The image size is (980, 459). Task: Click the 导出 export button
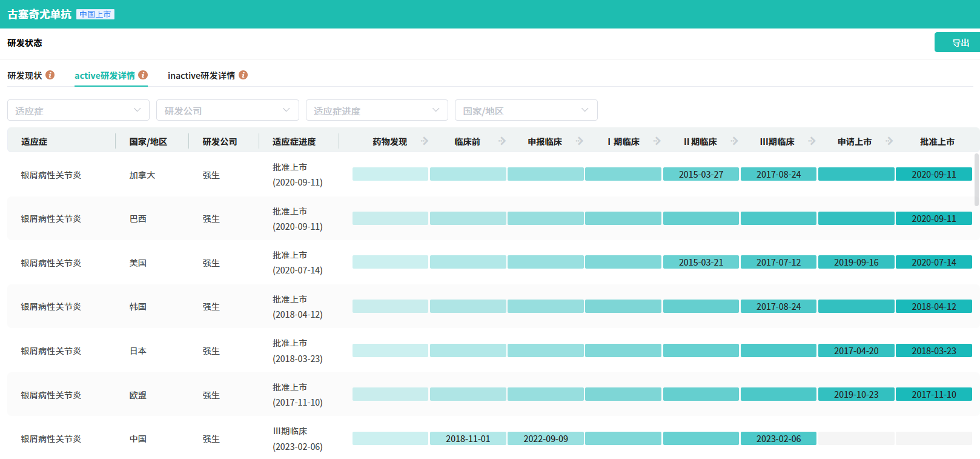point(957,42)
